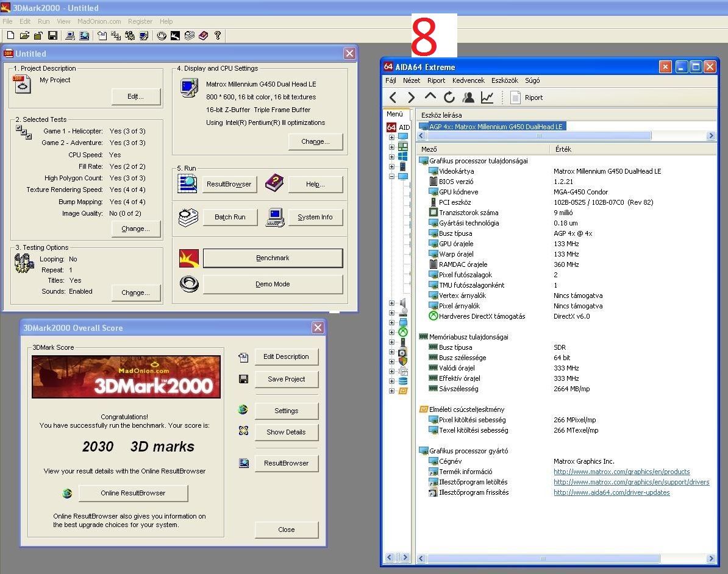Image resolution: width=728 pixels, height=574 pixels.
Task: Click right arrow of device list scrollbar
Action: [x=711, y=135]
